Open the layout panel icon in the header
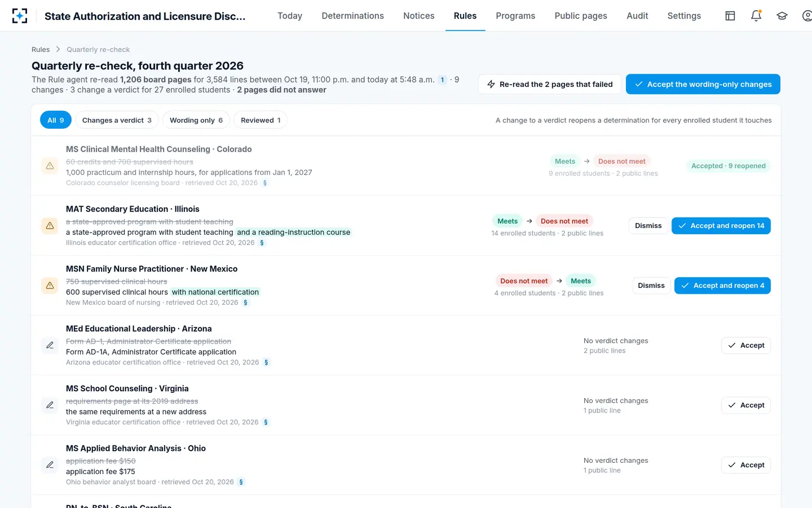812x508 pixels. [730, 16]
